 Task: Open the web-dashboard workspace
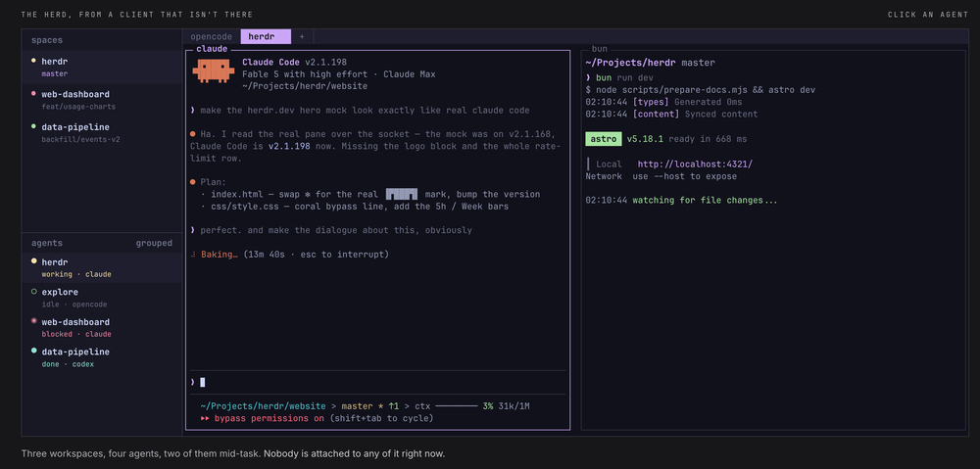coord(102,100)
